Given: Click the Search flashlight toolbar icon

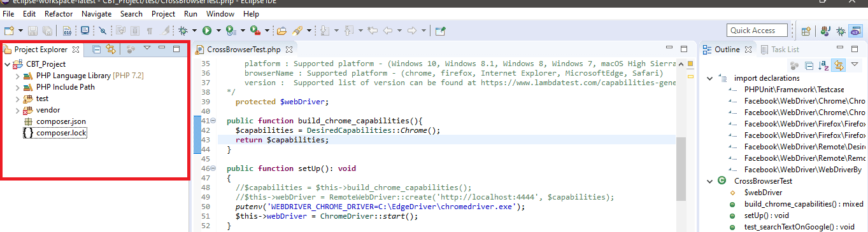Looking at the screenshot, I should tap(297, 30).
